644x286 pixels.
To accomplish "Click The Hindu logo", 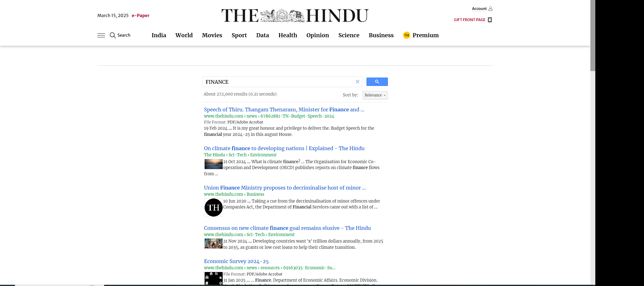I will point(295,16).
